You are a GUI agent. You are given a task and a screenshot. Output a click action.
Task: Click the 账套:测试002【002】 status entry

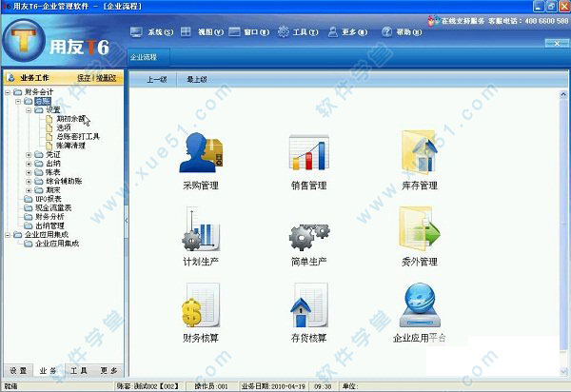tap(148, 386)
